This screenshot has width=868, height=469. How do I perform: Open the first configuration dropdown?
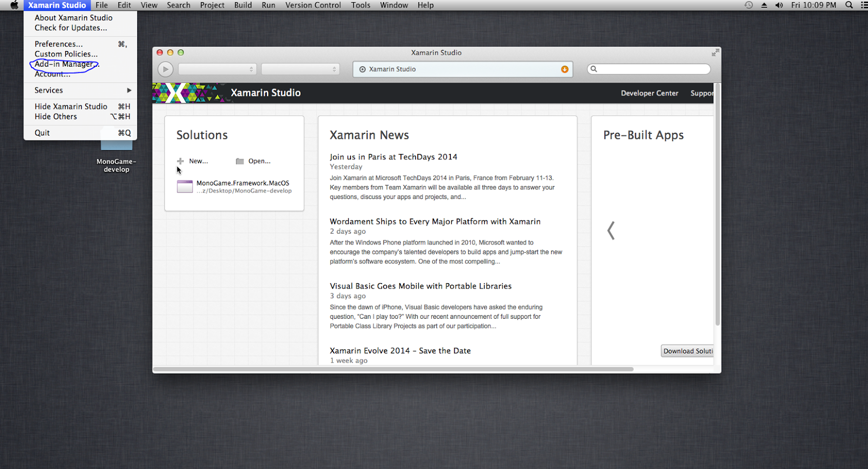point(217,69)
